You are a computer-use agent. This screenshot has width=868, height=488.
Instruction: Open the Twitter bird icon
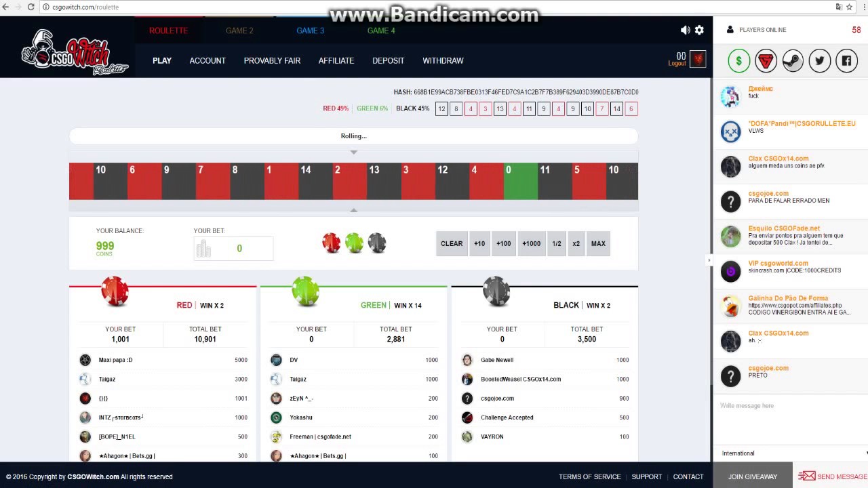point(820,61)
